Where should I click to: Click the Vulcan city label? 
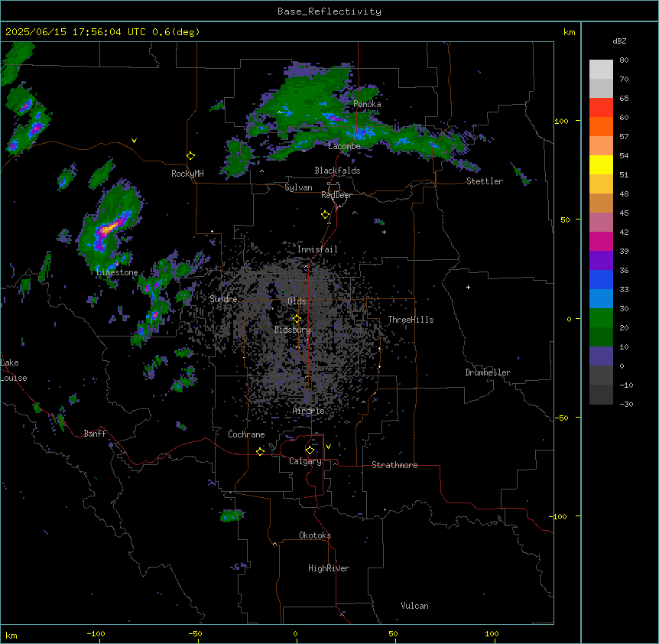(415, 606)
